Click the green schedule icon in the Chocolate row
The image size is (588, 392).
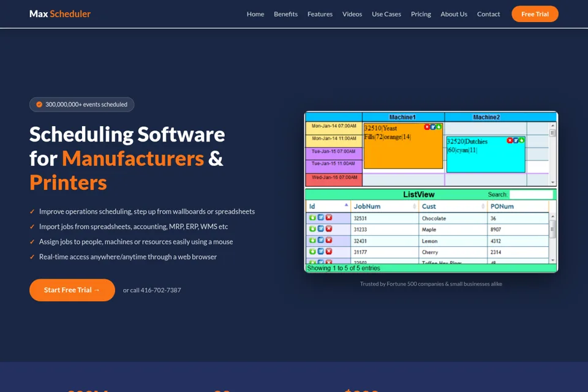pyautogui.click(x=312, y=217)
